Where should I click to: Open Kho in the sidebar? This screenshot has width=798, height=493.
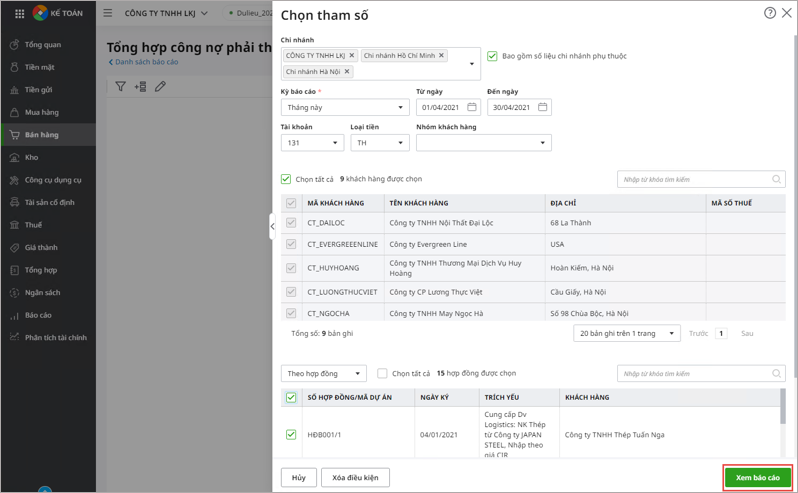tap(48, 157)
